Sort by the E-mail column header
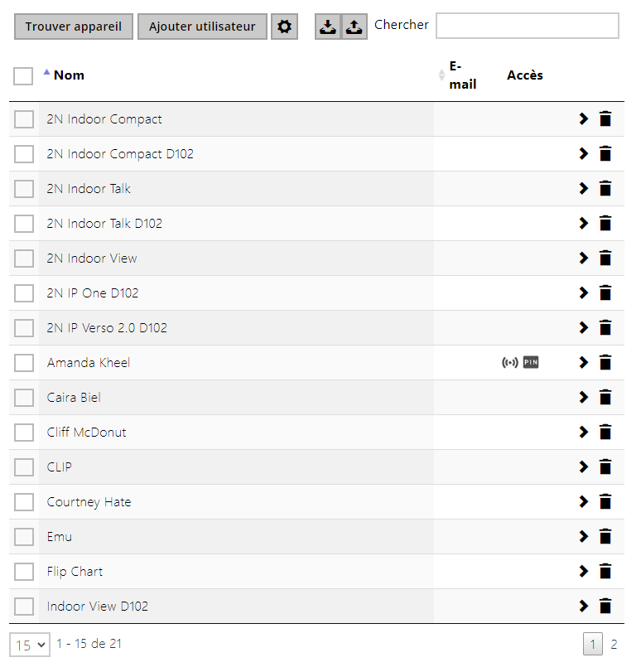This screenshot has height=672, width=641. (x=462, y=75)
